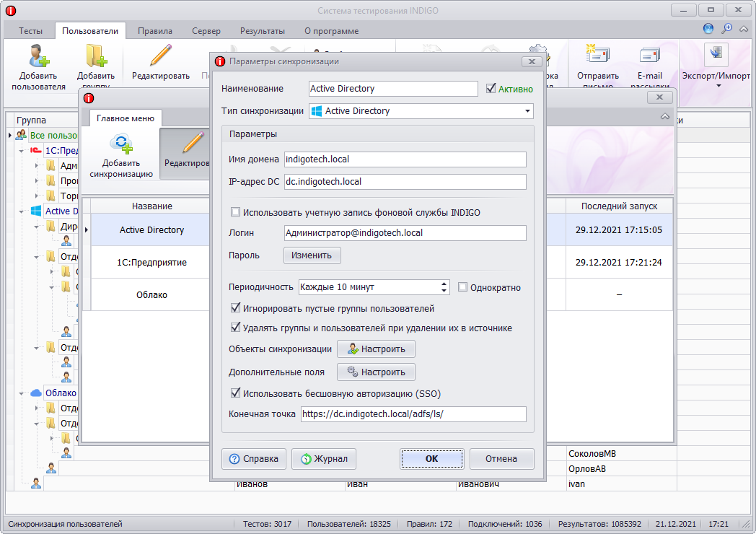Select the 1C:Пред group in the tree
This screenshot has width=756, height=534.
[x=61, y=151]
